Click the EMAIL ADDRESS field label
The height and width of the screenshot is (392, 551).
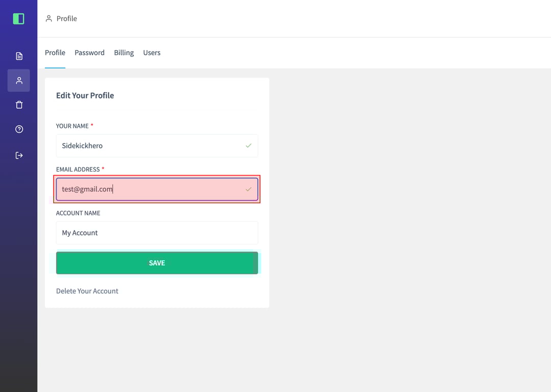[78, 169]
